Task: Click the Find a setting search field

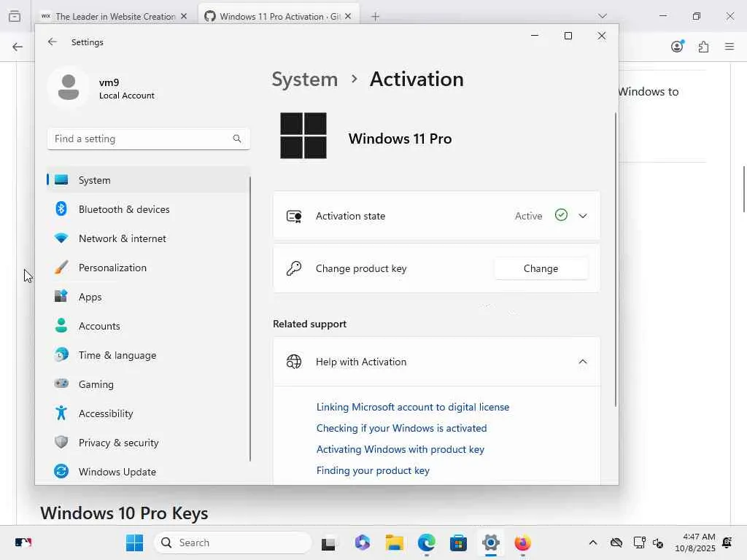Action: pyautogui.click(x=148, y=139)
